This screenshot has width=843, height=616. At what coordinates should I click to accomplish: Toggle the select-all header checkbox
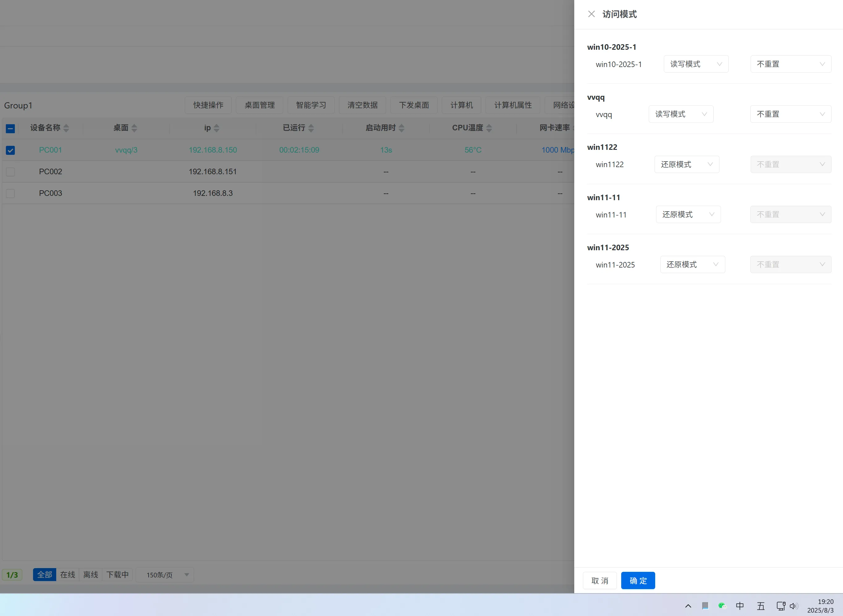pyautogui.click(x=11, y=129)
